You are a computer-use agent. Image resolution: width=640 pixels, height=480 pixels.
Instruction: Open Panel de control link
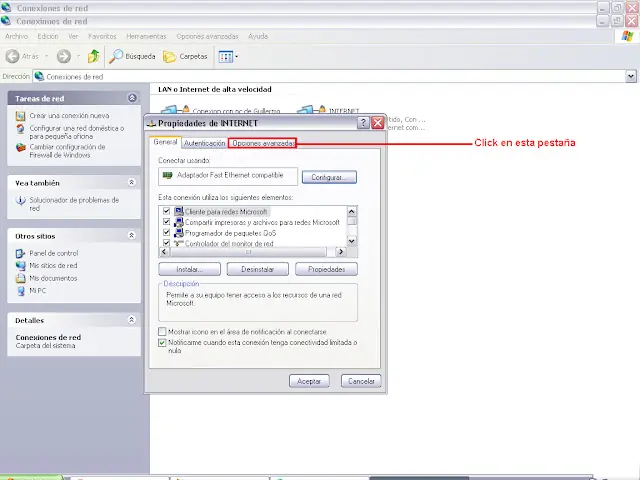click(x=53, y=253)
